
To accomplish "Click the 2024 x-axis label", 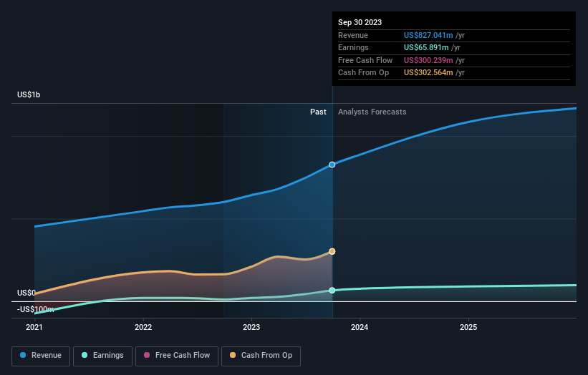I will click(360, 328).
